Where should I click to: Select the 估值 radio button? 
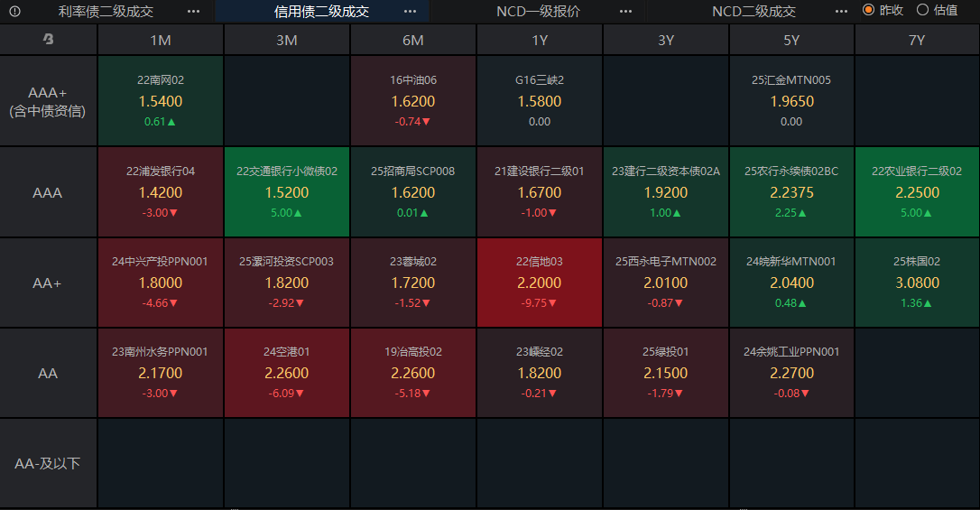tap(922, 10)
